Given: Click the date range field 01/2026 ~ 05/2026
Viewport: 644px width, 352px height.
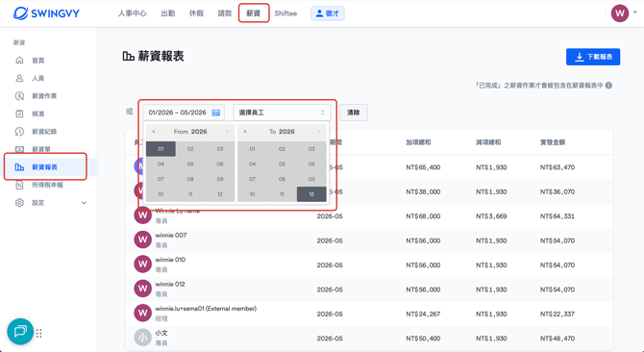Looking at the screenshot, I should [x=184, y=113].
